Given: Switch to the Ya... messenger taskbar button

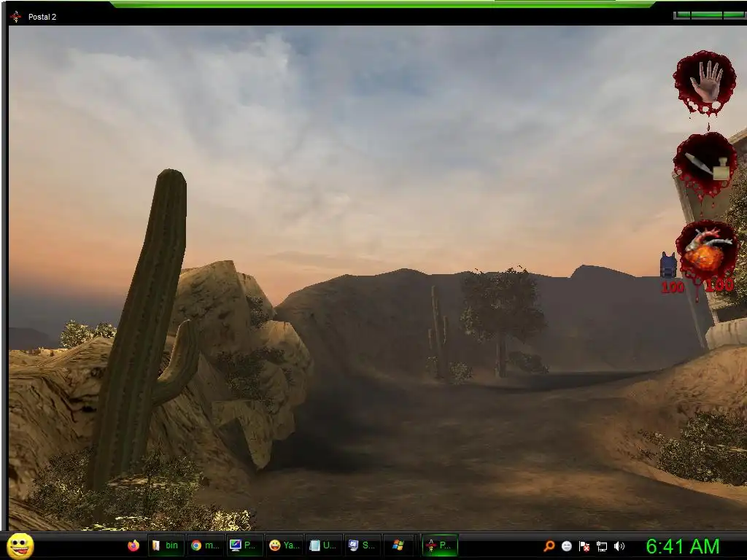Looking at the screenshot, I should pos(284,545).
